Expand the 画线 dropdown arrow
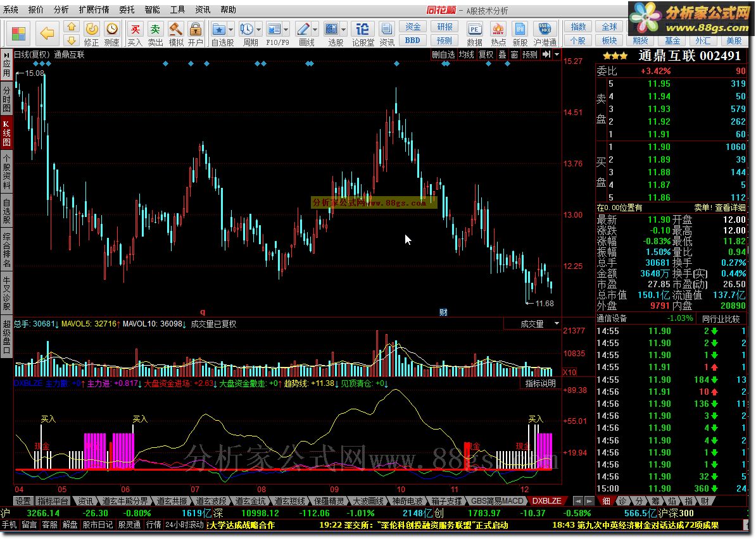 pyautogui.click(x=315, y=30)
